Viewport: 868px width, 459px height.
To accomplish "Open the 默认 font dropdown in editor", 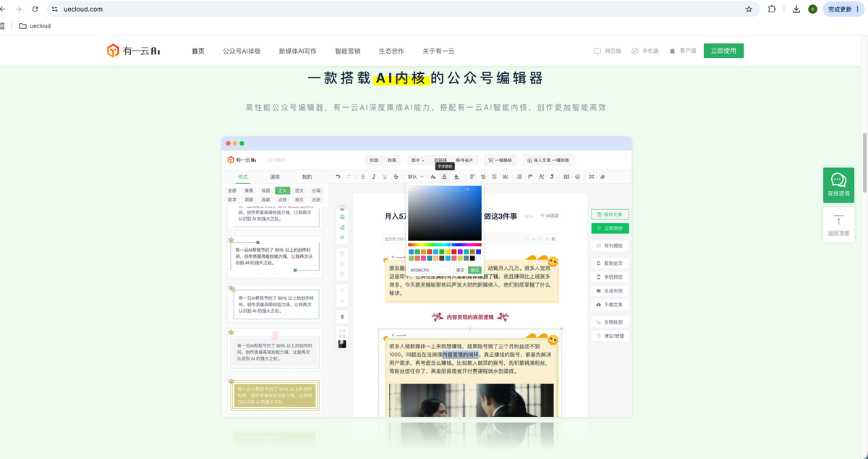I will pos(415,177).
